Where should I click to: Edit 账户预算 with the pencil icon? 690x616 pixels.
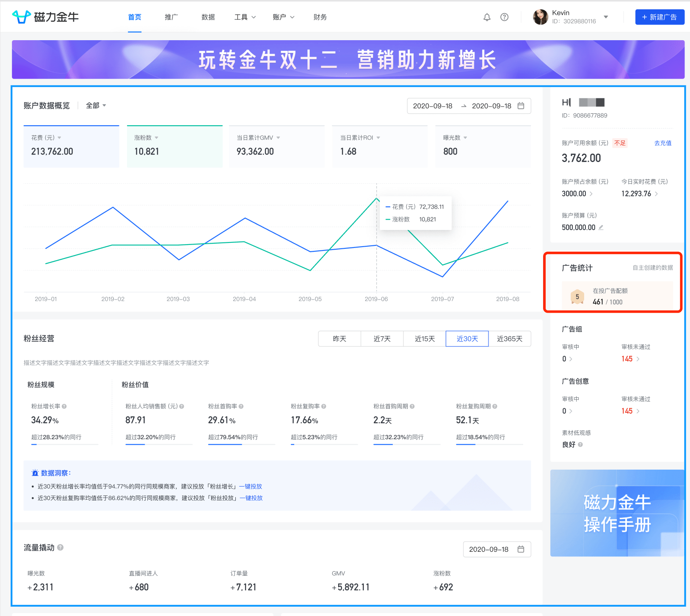pyautogui.click(x=601, y=227)
